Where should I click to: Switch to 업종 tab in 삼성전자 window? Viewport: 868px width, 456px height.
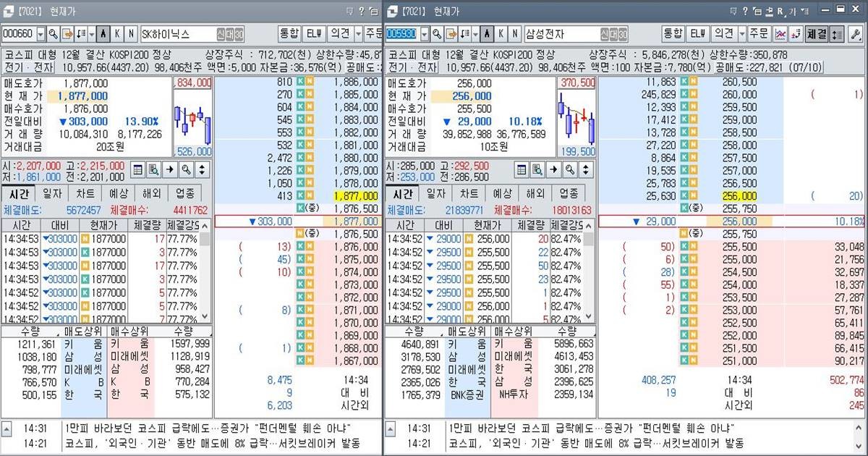[x=569, y=194]
